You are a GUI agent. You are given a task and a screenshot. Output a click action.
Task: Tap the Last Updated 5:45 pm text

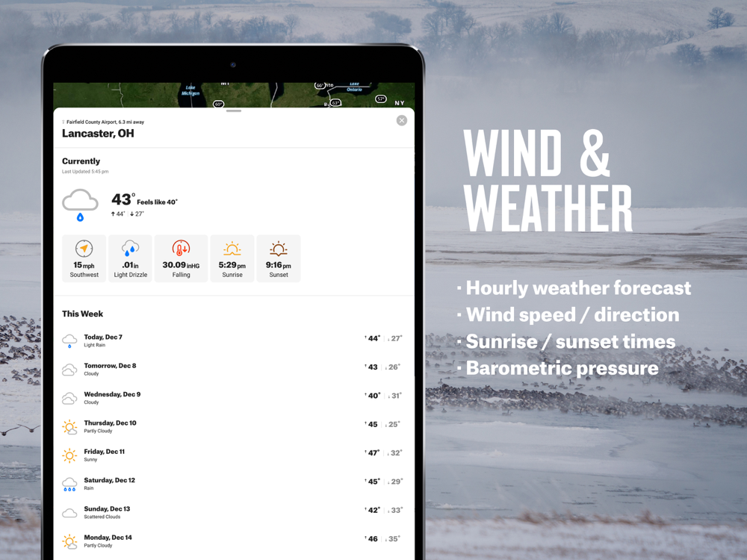pos(85,172)
